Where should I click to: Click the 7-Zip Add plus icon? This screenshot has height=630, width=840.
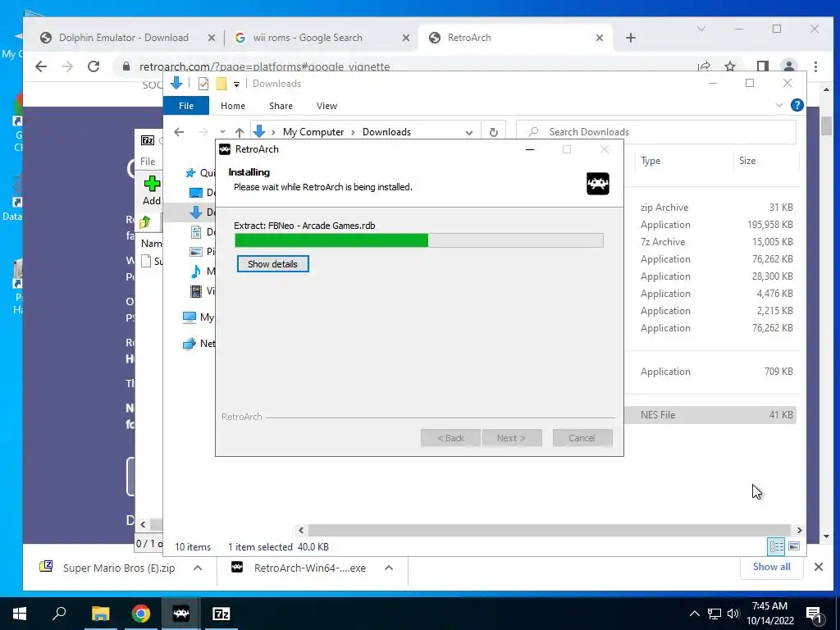[152, 184]
